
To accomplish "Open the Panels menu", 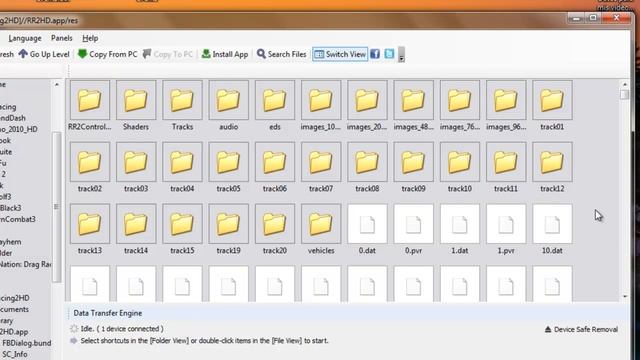I will click(x=62, y=38).
